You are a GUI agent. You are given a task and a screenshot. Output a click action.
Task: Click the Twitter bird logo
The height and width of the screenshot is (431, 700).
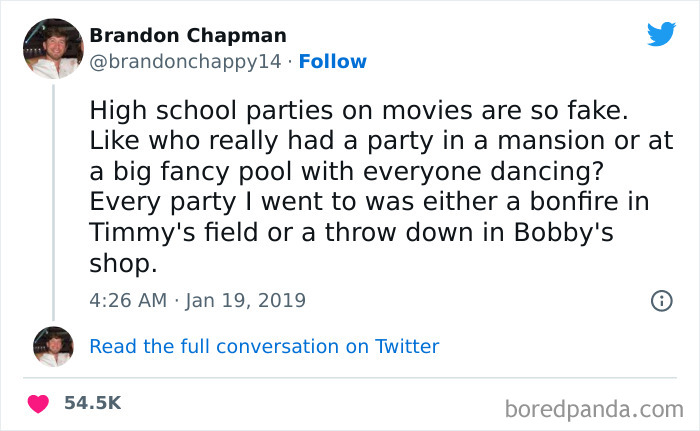tap(661, 34)
